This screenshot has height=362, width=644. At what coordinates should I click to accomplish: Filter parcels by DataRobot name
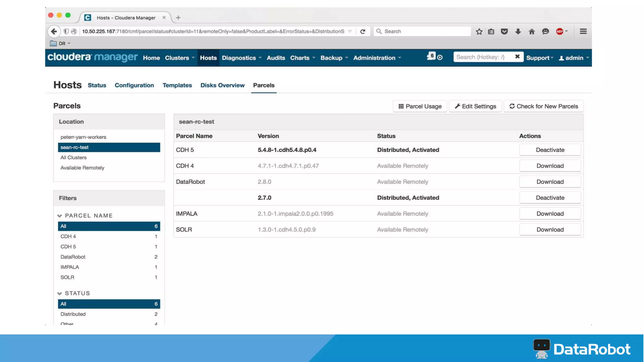73,257
